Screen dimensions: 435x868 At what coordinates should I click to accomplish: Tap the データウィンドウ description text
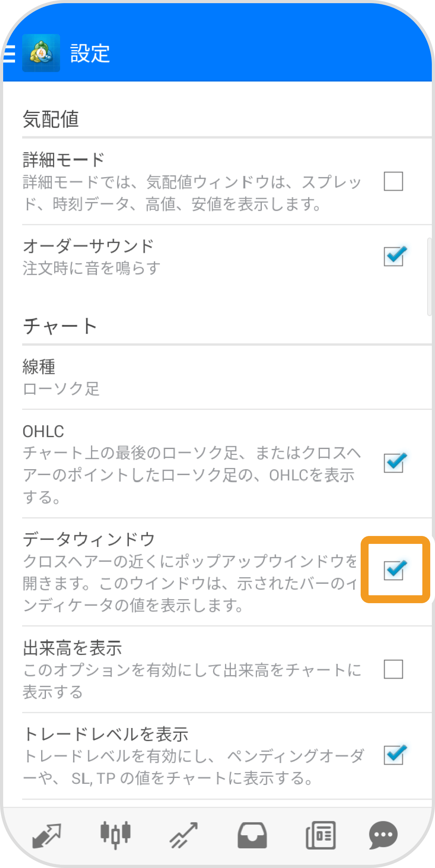pyautogui.click(x=191, y=583)
